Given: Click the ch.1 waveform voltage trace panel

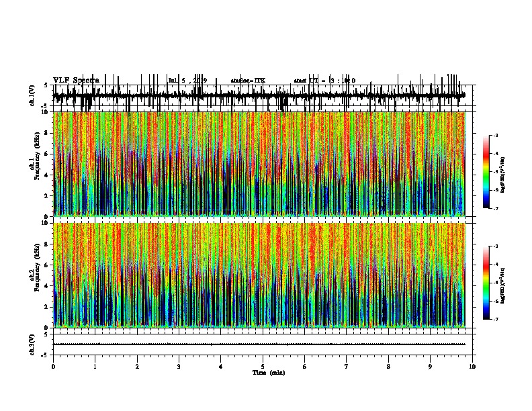Looking at the screenshot, I should tap(264, 95).
